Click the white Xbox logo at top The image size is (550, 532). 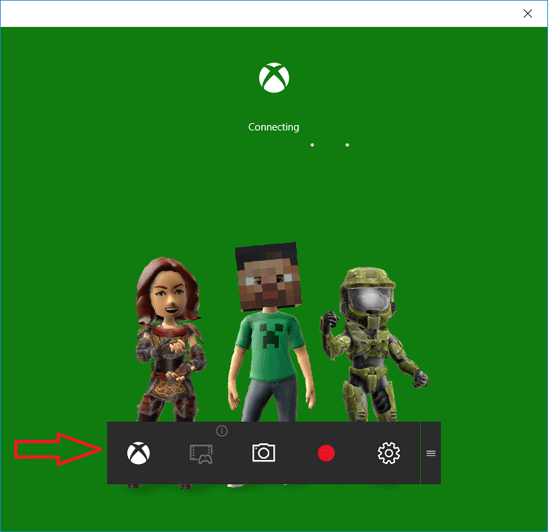tap(274, 78)
